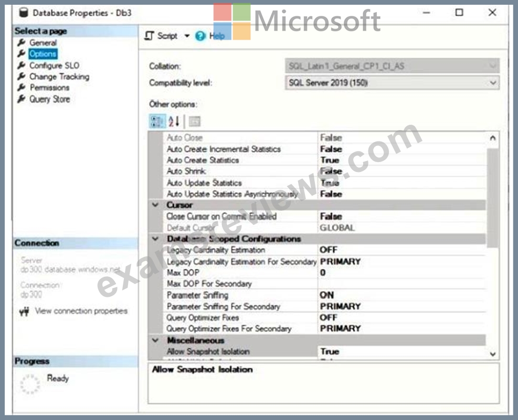This screenshot has height=420, width=518.
Task: Click the Script toolbar icon
Action: pyautogui.click(x=150, y=36)
